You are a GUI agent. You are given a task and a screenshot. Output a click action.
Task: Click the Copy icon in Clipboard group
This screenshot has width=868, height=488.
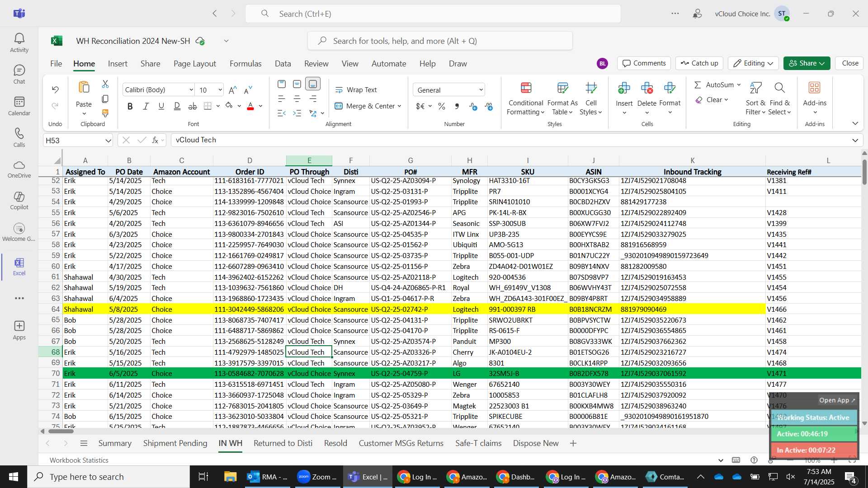pyautogui.click(x=105, y=99)
